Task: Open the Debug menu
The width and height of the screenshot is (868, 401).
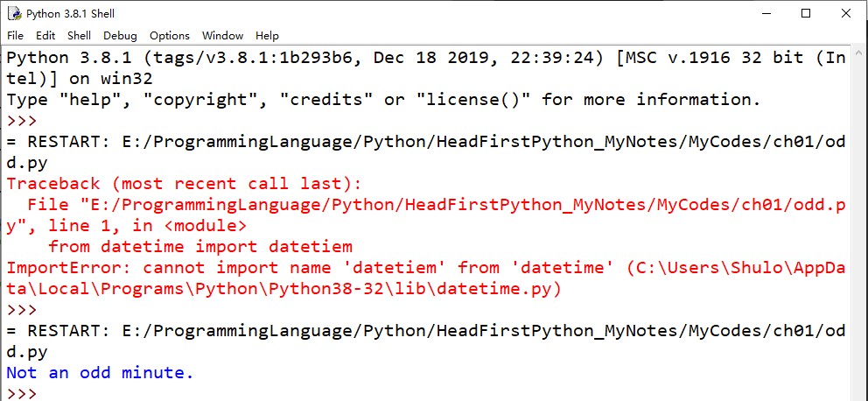Action: click(x=120, y=35)
